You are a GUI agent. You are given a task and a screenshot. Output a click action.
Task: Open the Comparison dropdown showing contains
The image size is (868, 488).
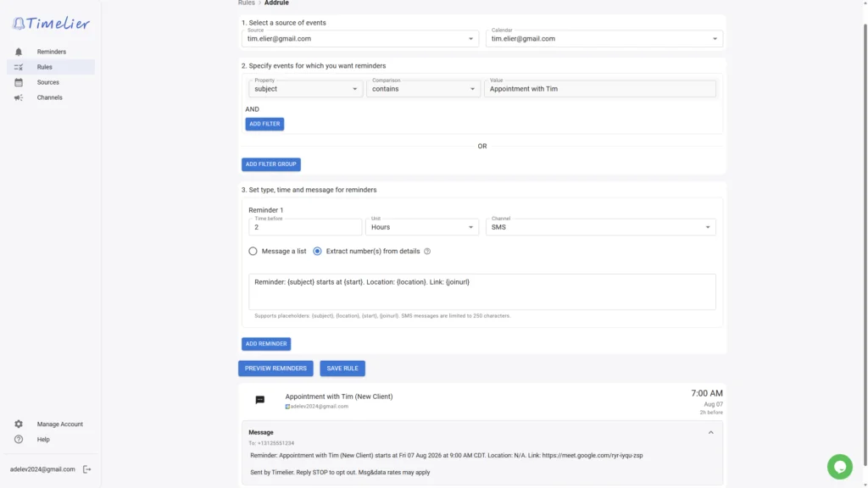coord(424,88)
